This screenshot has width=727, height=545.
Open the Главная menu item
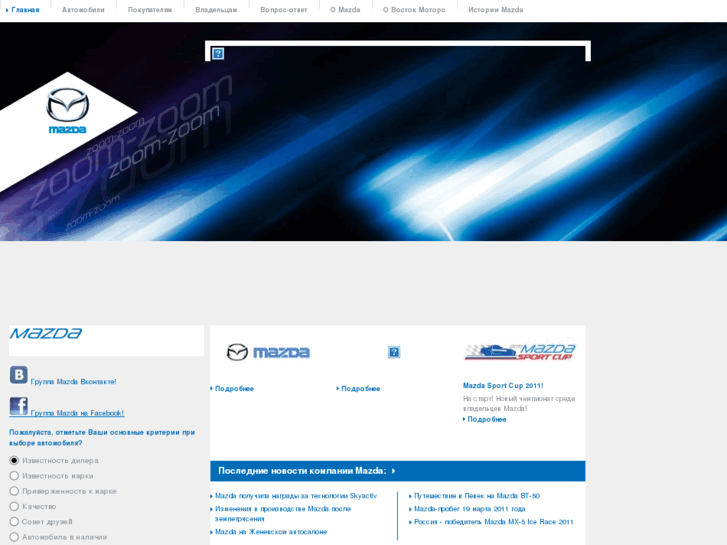pos(25,10)
